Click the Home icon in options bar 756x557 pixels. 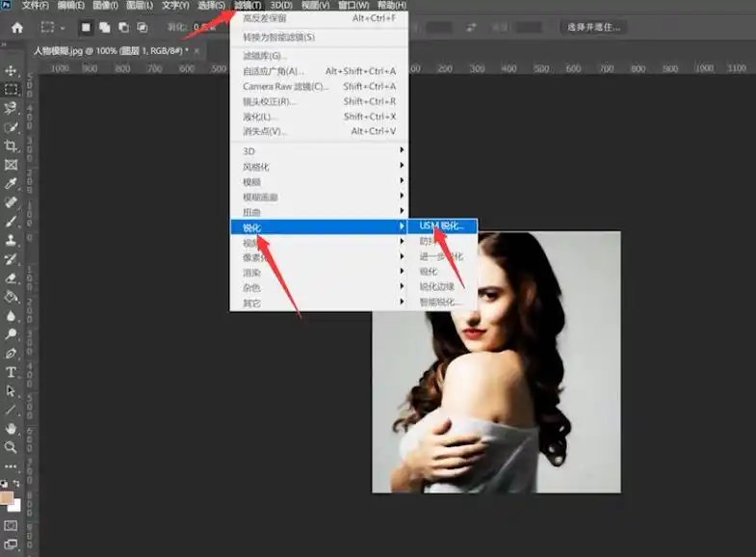(x=16, y=28)
